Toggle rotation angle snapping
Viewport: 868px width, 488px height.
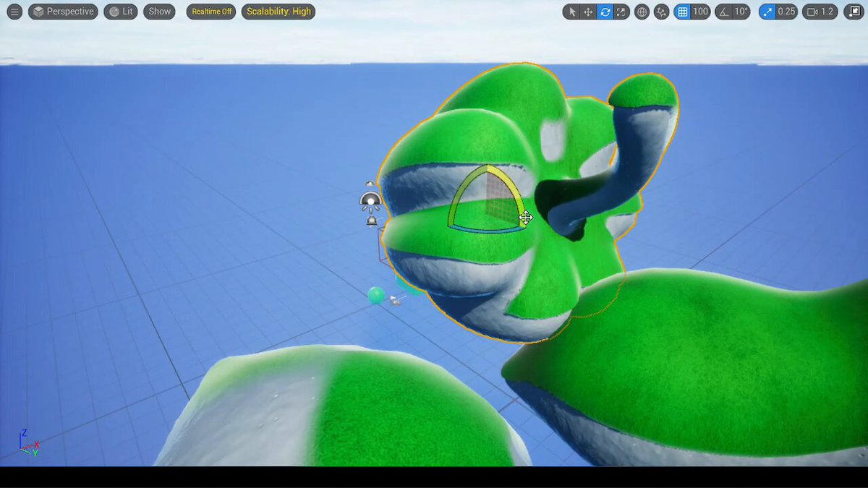pos(723,12)
